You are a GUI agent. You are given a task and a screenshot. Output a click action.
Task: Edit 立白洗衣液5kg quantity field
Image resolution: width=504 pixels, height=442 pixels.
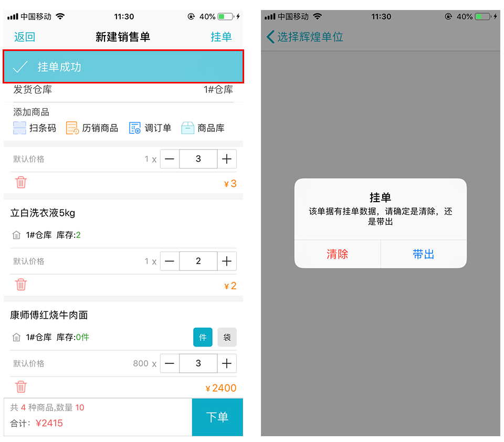198,261
